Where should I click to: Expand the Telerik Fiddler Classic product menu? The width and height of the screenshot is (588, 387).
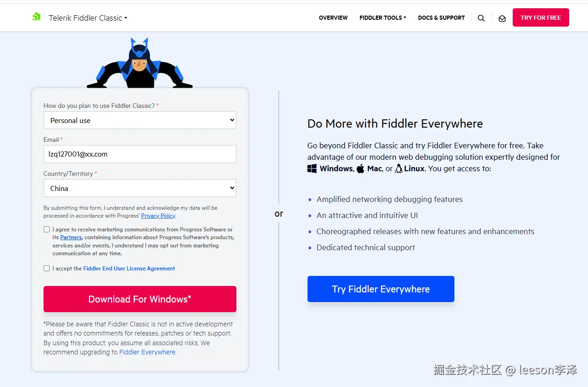88,18
